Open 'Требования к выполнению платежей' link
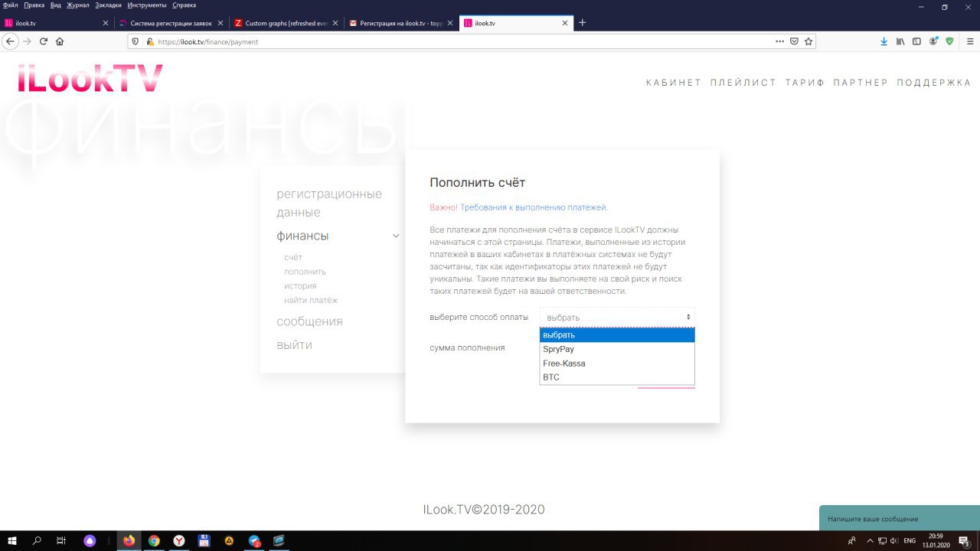 click(x=534, y=207)
